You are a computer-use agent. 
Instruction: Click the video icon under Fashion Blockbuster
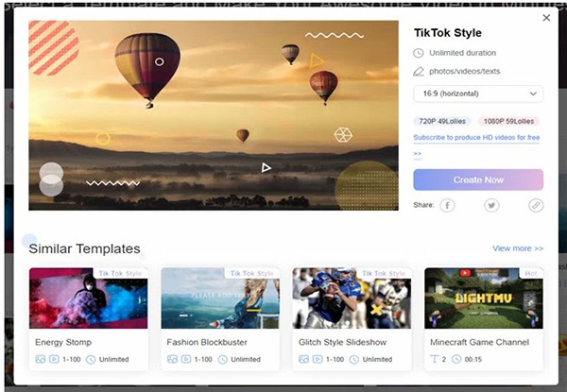186,359
